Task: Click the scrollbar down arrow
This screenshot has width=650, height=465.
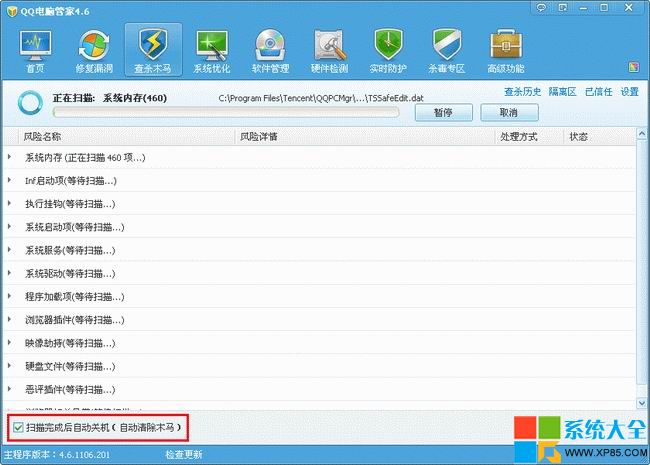Action: 642,403
